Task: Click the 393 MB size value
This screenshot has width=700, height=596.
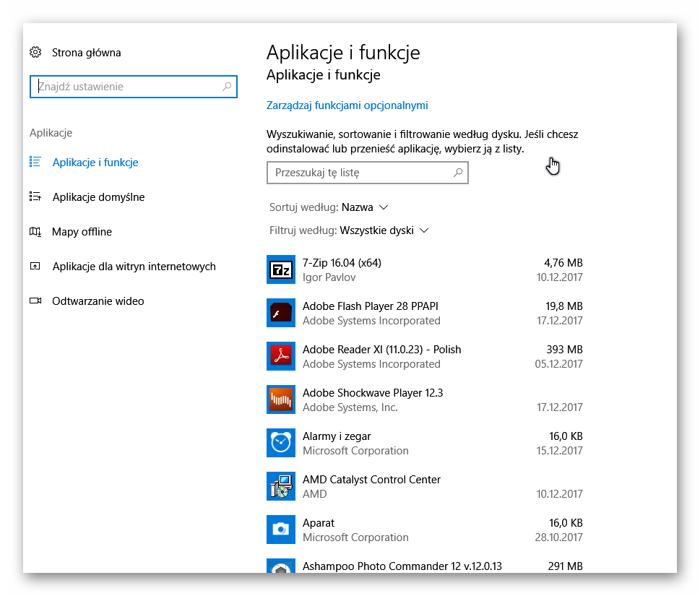Action: click(x=564, y=349)
